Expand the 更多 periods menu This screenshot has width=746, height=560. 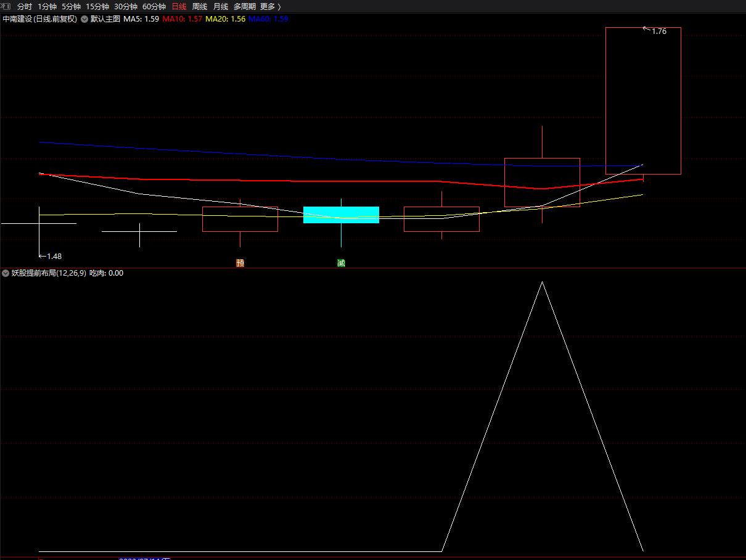point(271,6)
